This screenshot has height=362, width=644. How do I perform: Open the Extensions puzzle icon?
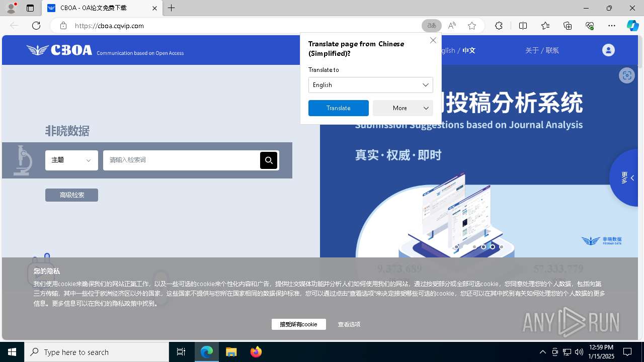[499, 26]
